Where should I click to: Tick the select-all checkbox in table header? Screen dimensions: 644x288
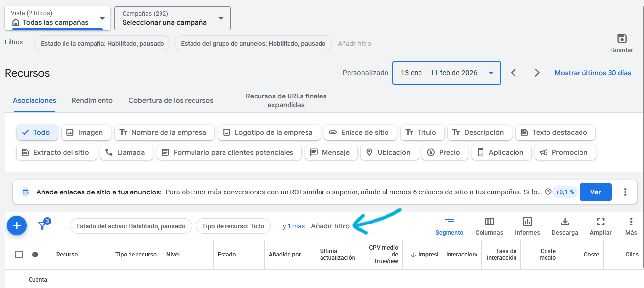(19, 255)
